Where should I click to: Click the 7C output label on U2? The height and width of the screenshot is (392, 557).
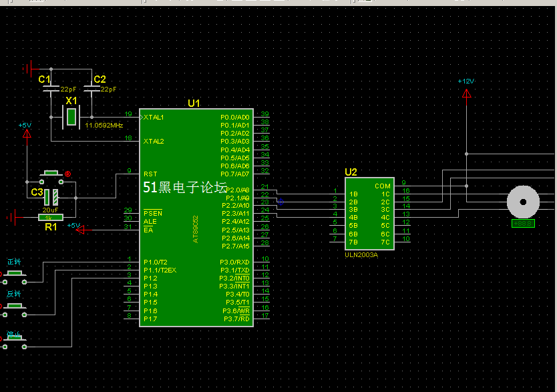click(385, 242)
